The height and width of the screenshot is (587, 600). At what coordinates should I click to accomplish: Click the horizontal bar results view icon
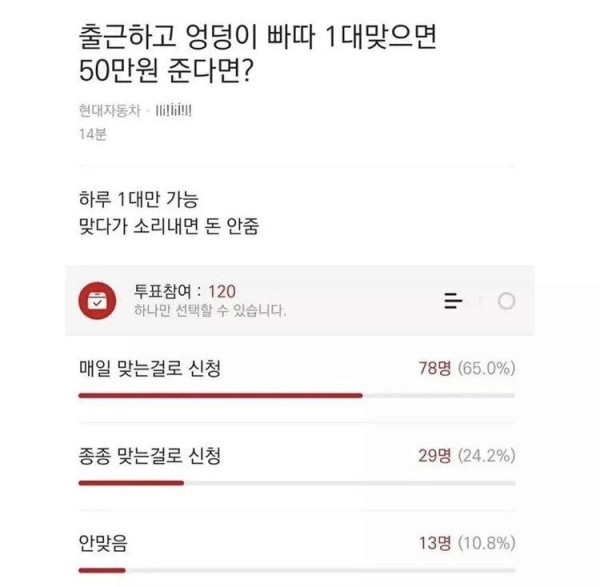[x=453, y=301]
